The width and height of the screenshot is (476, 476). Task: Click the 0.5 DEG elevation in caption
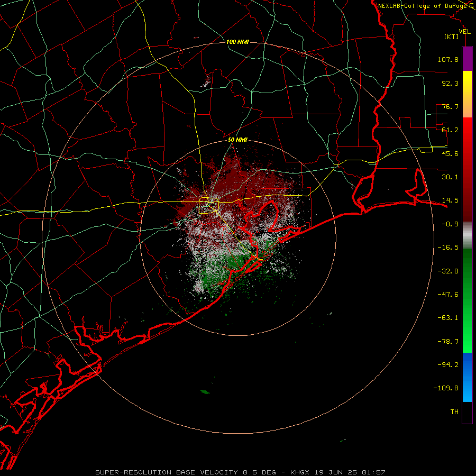tap(259, 472)
